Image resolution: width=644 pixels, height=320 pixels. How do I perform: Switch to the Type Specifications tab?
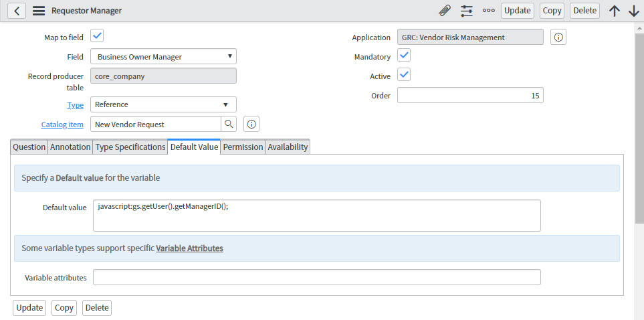pos(130,147)
